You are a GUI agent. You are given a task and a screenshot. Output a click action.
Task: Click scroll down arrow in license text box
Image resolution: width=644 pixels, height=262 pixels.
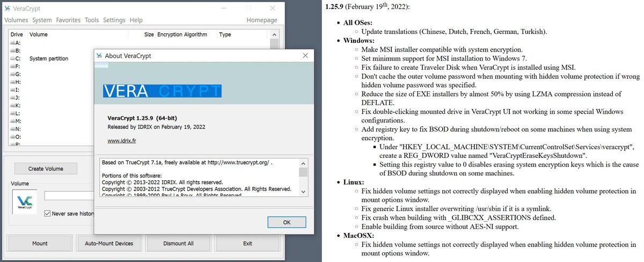(x=303, y=192)
